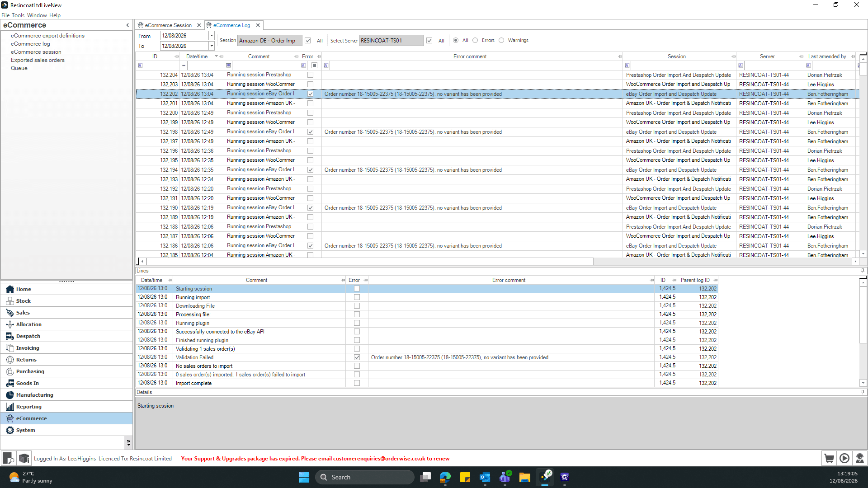Open the Purchasing module icon
The width and height of the screenshot is (868, 488).
10,371
